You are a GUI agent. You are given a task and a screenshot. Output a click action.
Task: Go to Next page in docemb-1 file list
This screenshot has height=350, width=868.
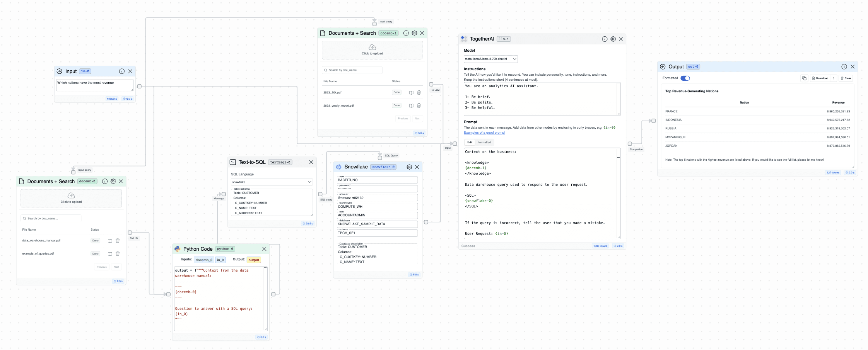[x=417, y=119]
